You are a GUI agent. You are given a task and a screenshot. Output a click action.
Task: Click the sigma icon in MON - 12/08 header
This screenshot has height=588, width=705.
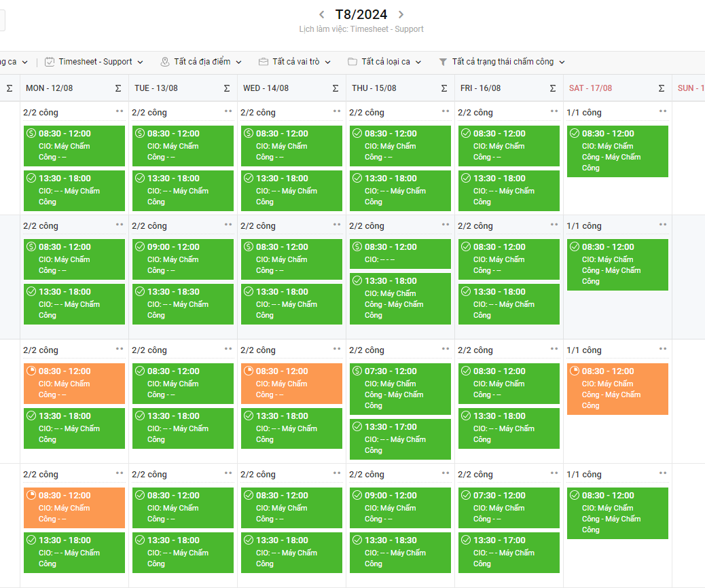click(118, 88)
